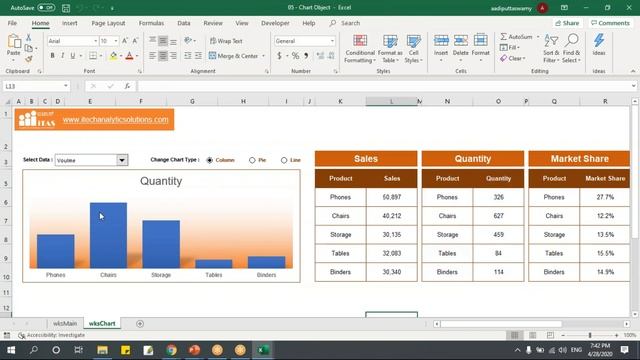Open Sort & Filter
Viewport: 640px width, 360px height.
(551, 49)
